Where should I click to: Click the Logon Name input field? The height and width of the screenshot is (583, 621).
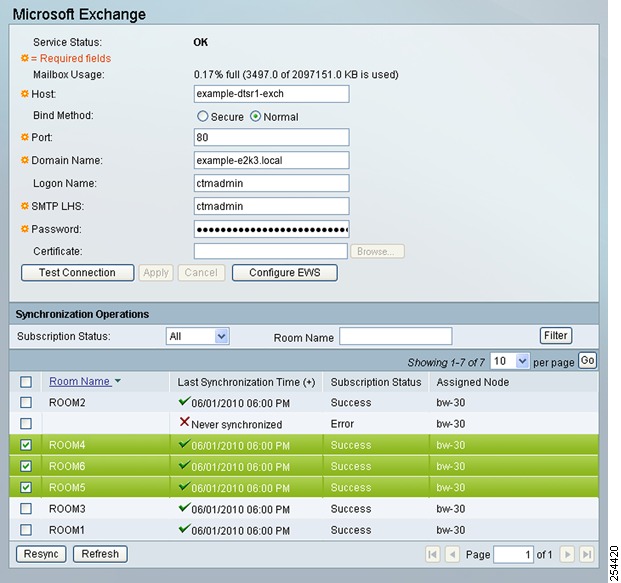[x=271, y=183]
